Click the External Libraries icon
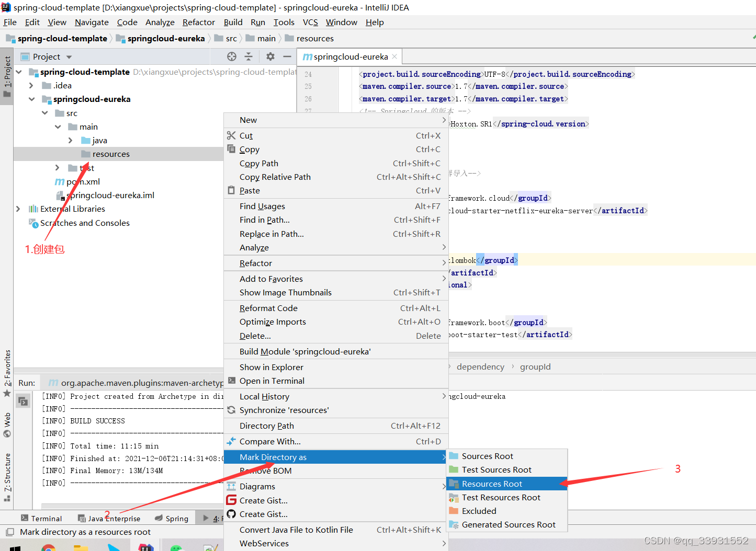 pos(33,209)
